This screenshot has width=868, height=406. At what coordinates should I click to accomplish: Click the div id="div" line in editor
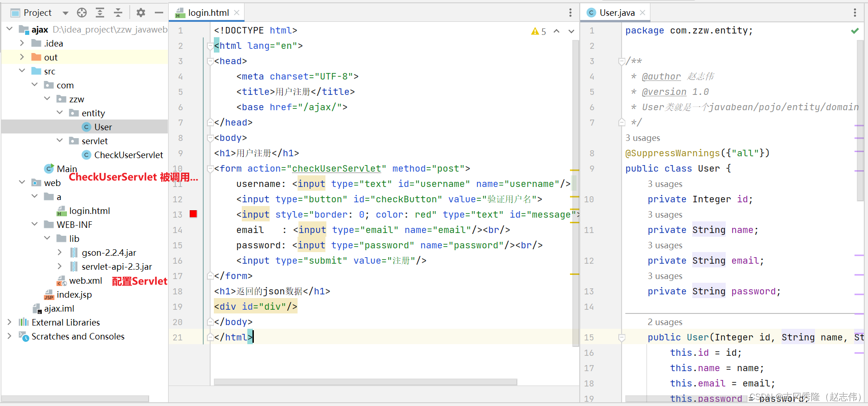click(x=255, y=306)
